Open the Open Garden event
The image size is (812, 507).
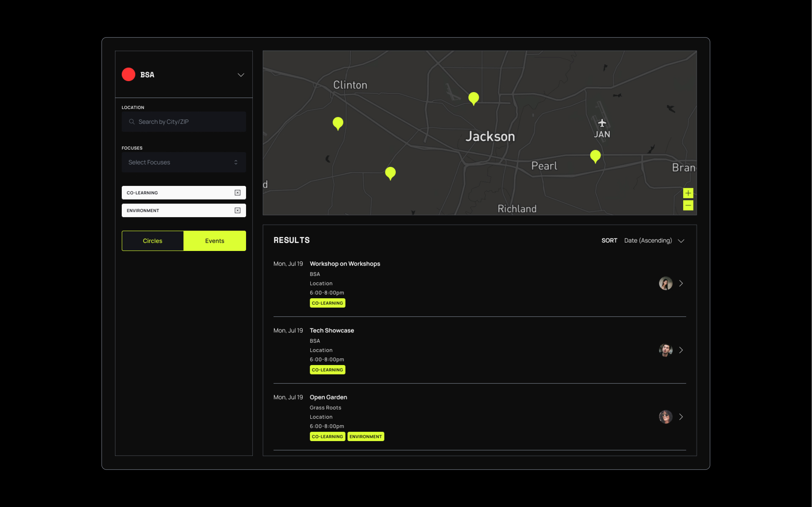point(479,417)
